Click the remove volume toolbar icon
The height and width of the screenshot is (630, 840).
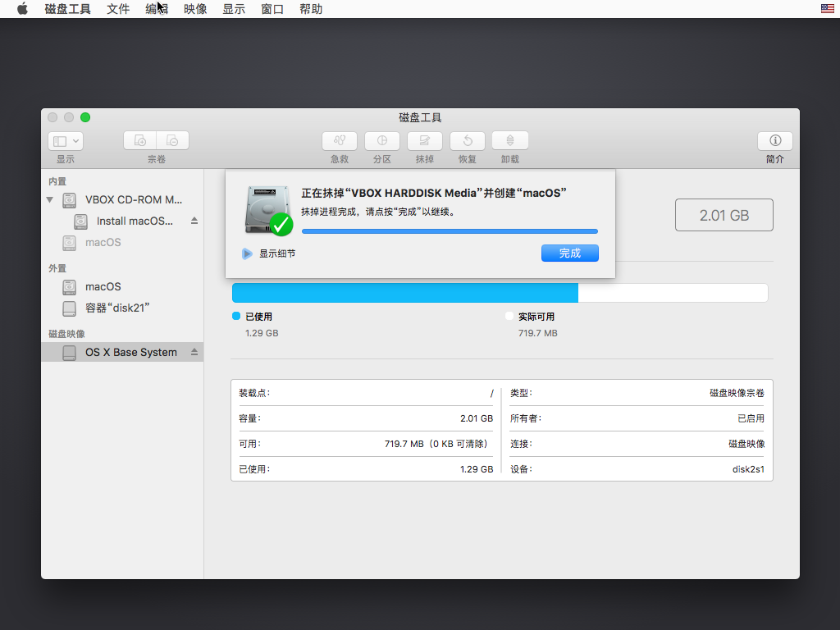[172, 140]
